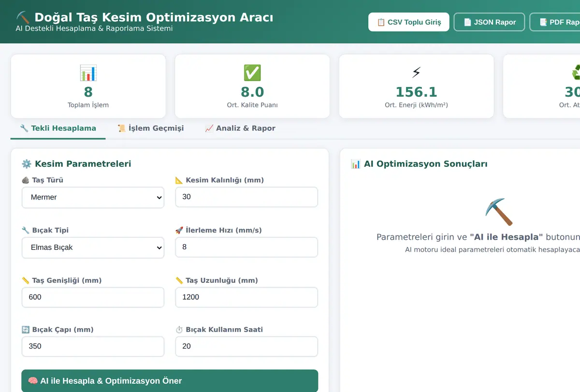Screen dimensions: 580x392
Task: Click the wrench icon beside Bıçak Tipi label
Action: coord(26,231)
